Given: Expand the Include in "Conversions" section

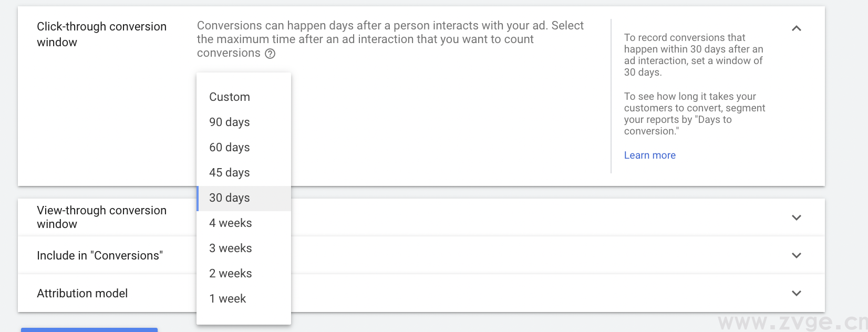Looking at the screenshot, I should click(x=797, y=255).
